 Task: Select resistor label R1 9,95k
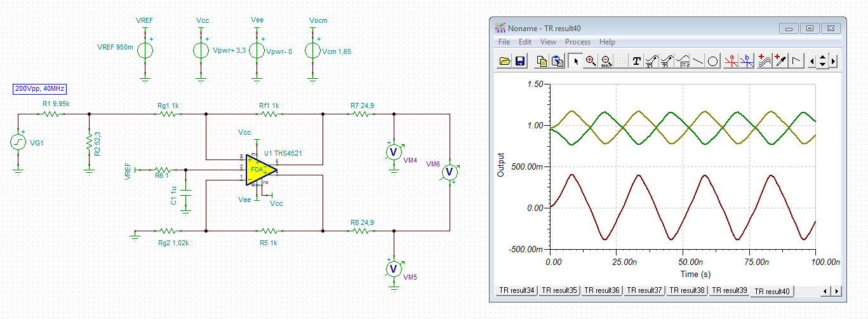pos(56,104)
